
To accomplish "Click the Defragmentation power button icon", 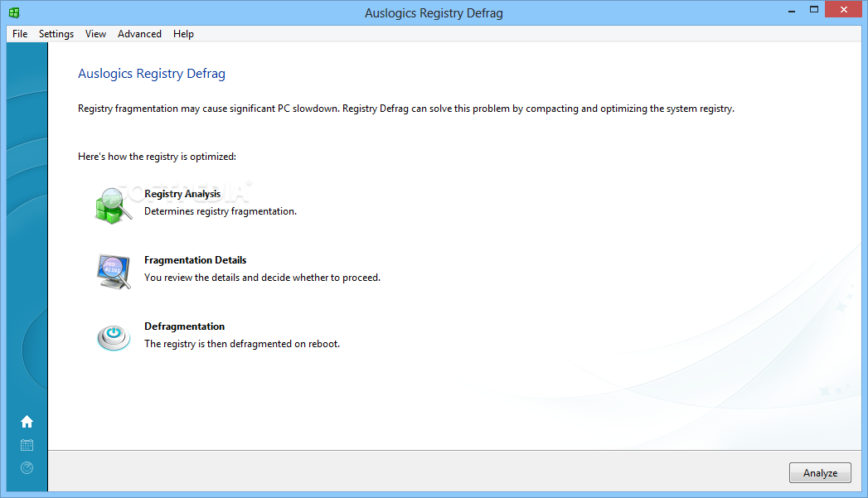I will pos(114,337).
